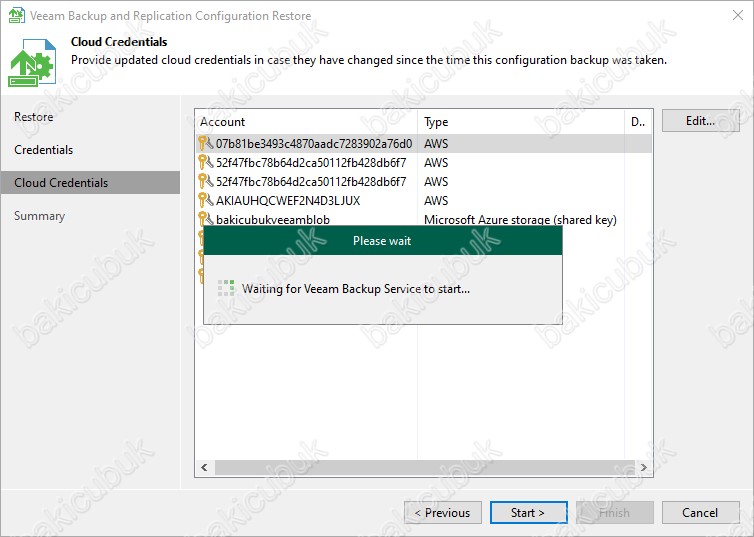This screenshot has height=537, width=754.
Task: Open the Restore wizard step
Action: 34,117
